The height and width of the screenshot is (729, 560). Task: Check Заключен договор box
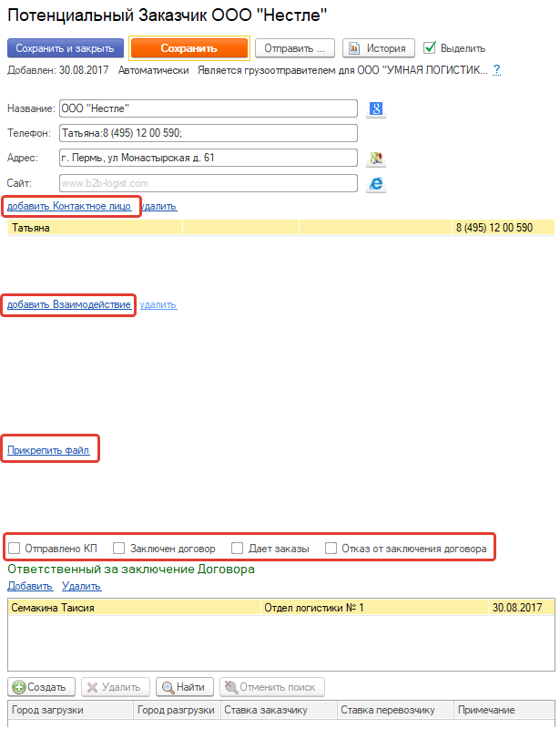pyautogui.click(x=119, y=549)
